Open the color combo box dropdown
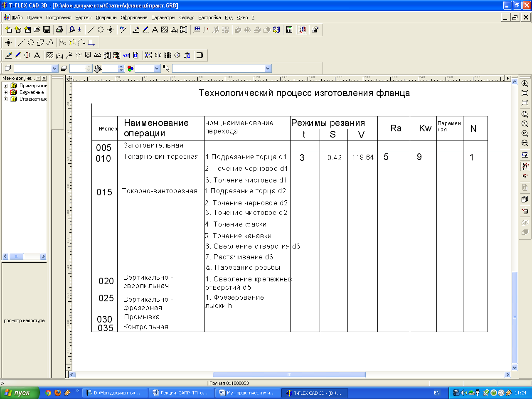The width and height of the screenshot is (532, 399). [157, 68]
